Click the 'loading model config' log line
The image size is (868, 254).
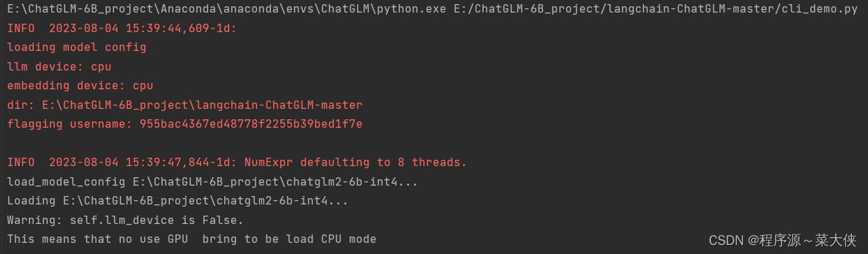(x=77, y=47)
